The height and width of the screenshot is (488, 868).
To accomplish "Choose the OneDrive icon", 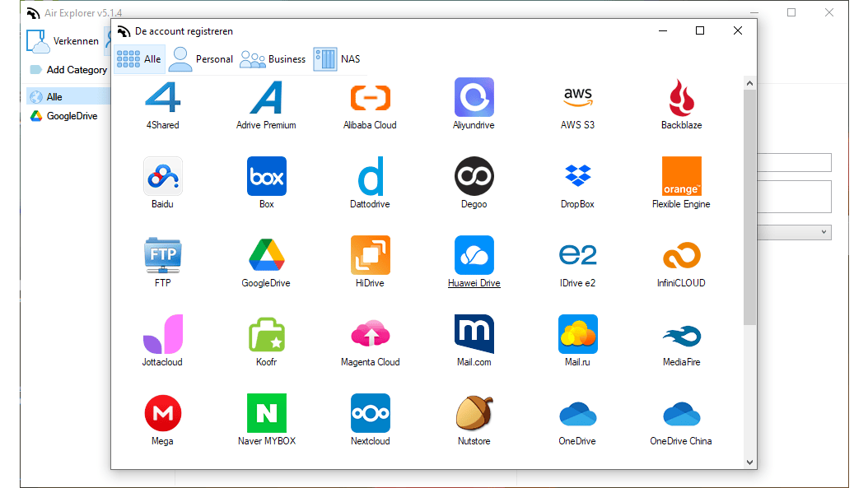I will (x=578, y=414).
